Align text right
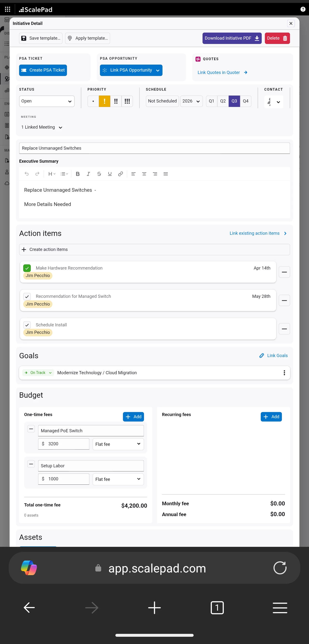This screenshot has width=309, height=644. pyautogui.click(x=155, y=174)
